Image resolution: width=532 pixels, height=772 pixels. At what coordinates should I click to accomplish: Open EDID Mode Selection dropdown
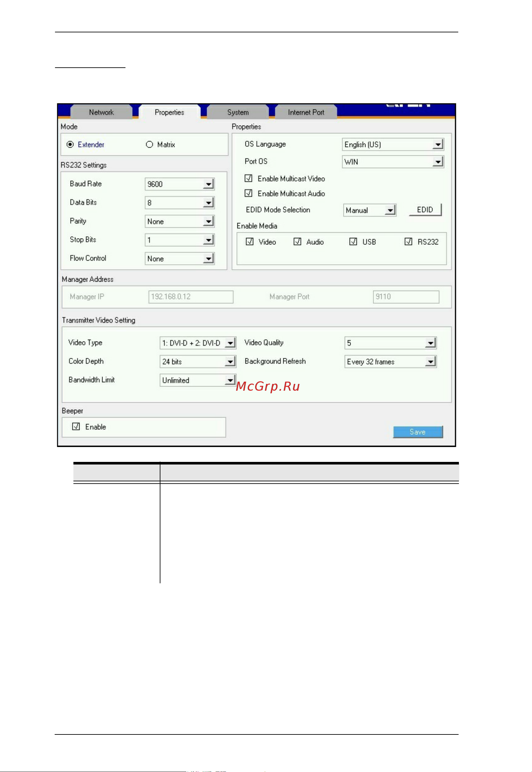[x=370, y=210]
